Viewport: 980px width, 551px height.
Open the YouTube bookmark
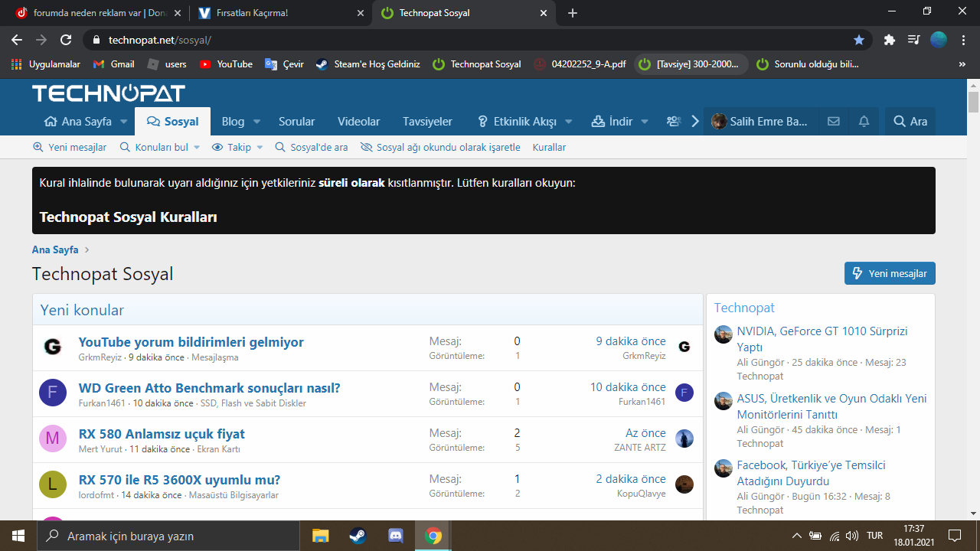226,64
